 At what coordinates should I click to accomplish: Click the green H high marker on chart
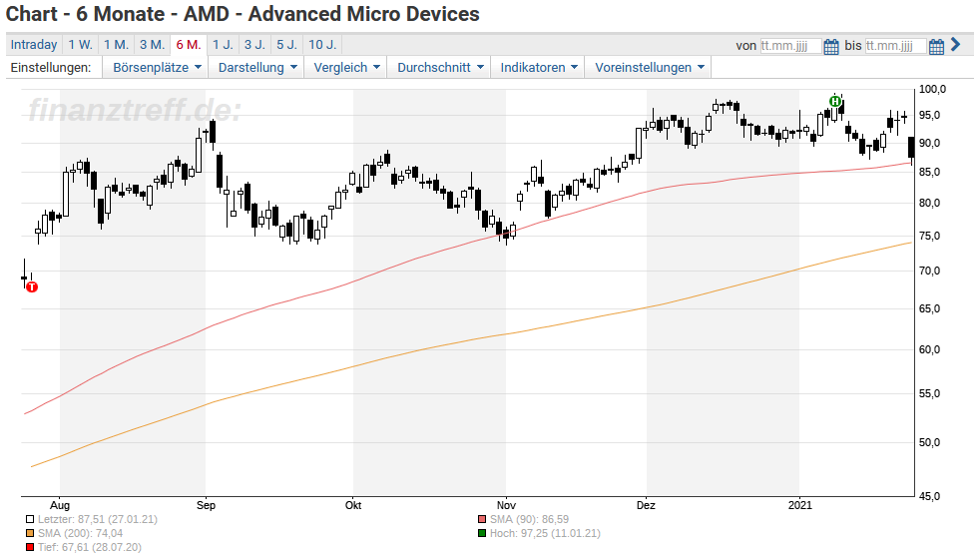tap(835, 102)
